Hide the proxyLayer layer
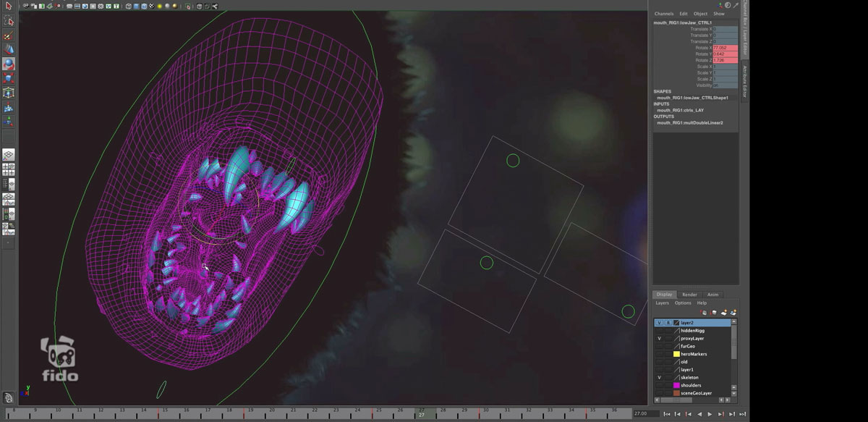The height and width of the screenshot is (422, 868). tap(660, 339)
